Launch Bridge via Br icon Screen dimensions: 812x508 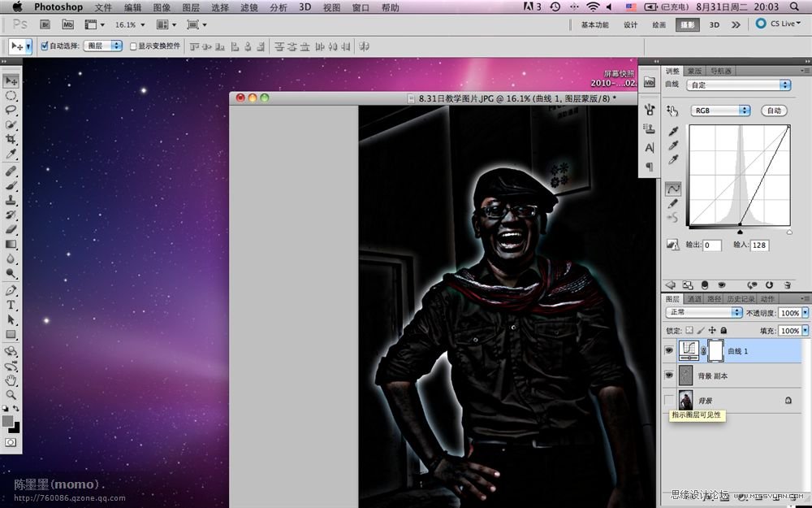tap(45, 24)
